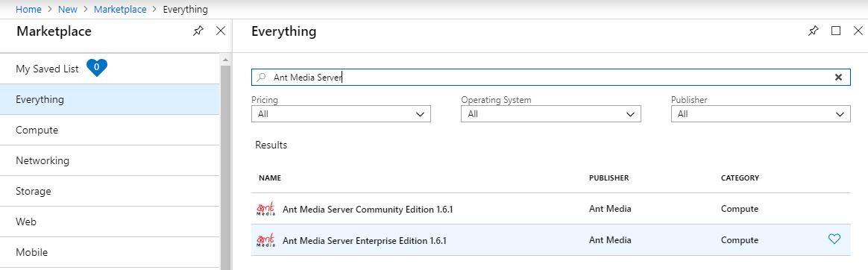868x270 pixels.
Task: Sort results by CATEGORY column
Action: click(x=740, y=178)
